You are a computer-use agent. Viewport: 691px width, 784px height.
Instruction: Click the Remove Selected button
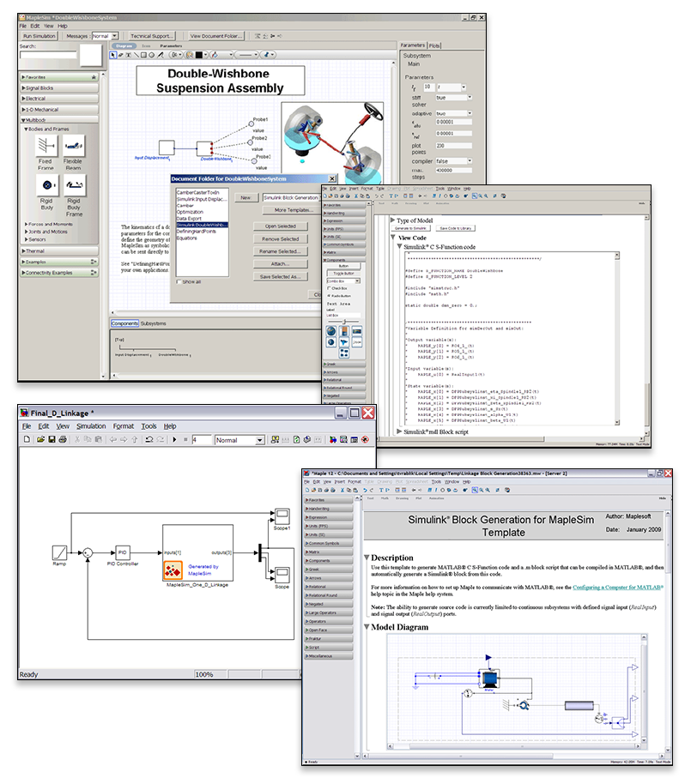[280, 239]
